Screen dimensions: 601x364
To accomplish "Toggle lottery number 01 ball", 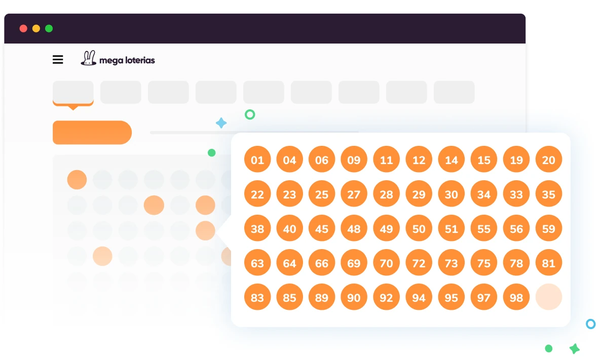I will [x=257, y=159].
